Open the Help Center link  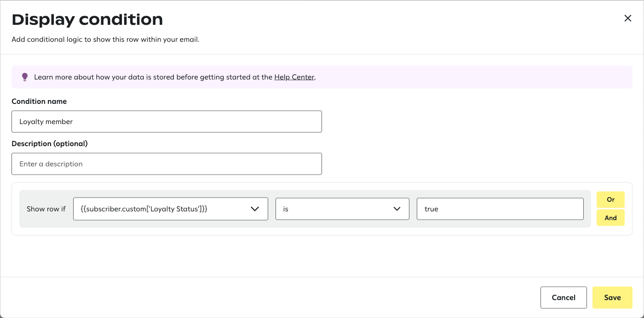point(294,77)
